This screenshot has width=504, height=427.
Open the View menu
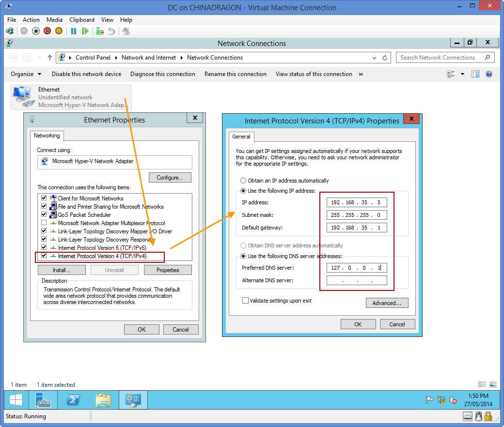point(107,20)
